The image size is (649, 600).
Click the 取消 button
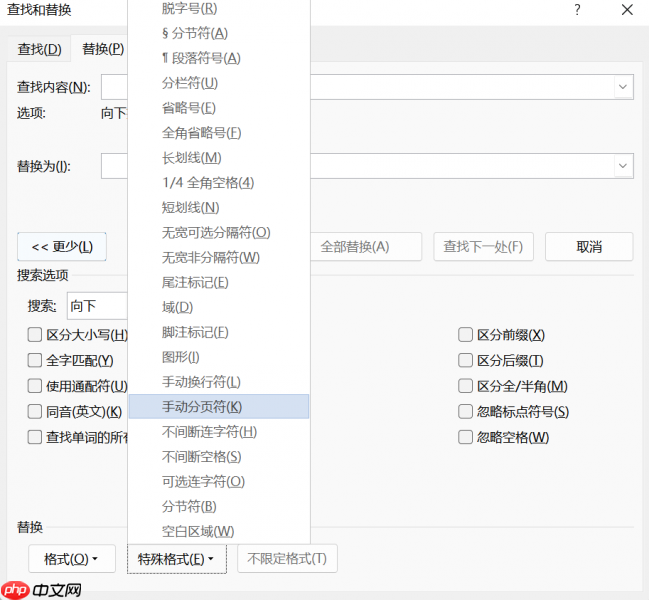click(x=589, y=247)
